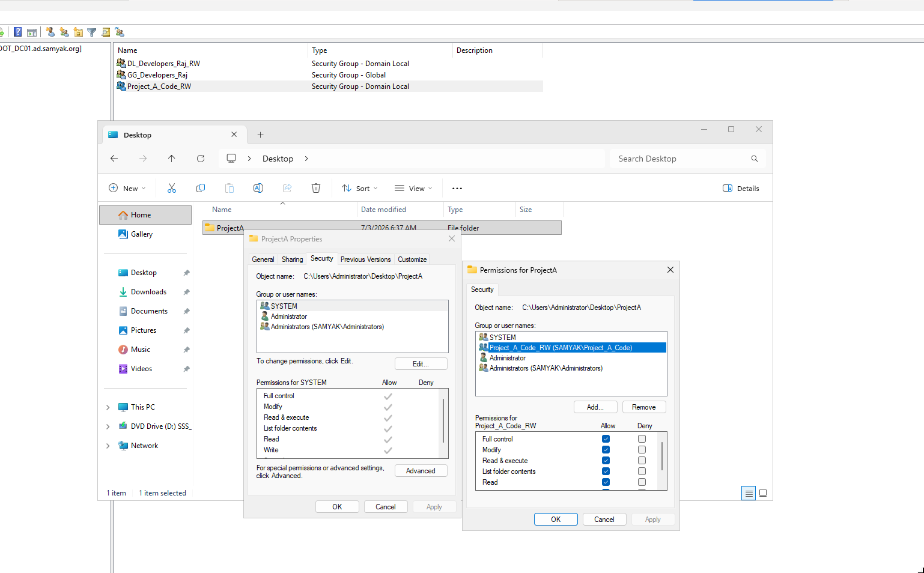Image resolution: width=924 pixels, height=573 pixels.
Task: Uncheck Allow for Full control
Action: click(606, 439)
